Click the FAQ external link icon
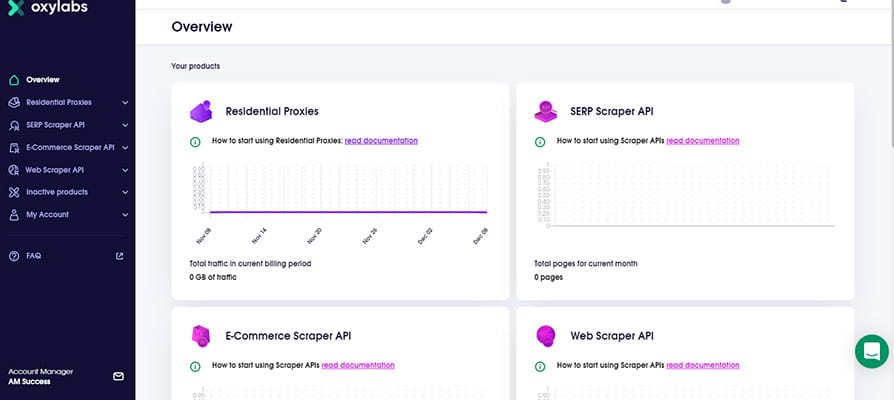The height and width of the screenshot is (400, 894). pos(120,256)
